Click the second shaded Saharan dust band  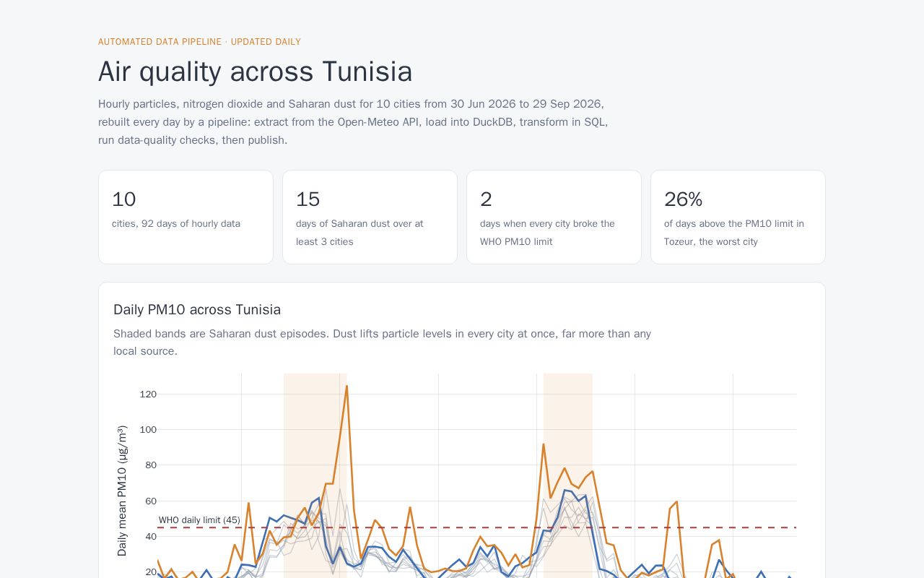[568, 475]
